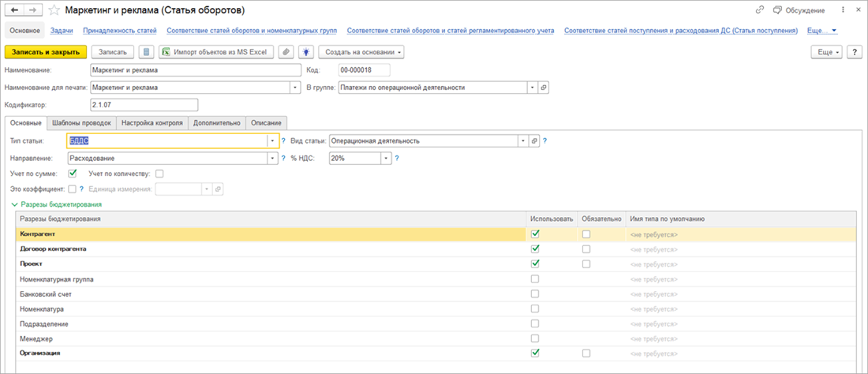Expand the Тип статьи dropdown
Screen dimensions: 868x374
pos(273,141)
